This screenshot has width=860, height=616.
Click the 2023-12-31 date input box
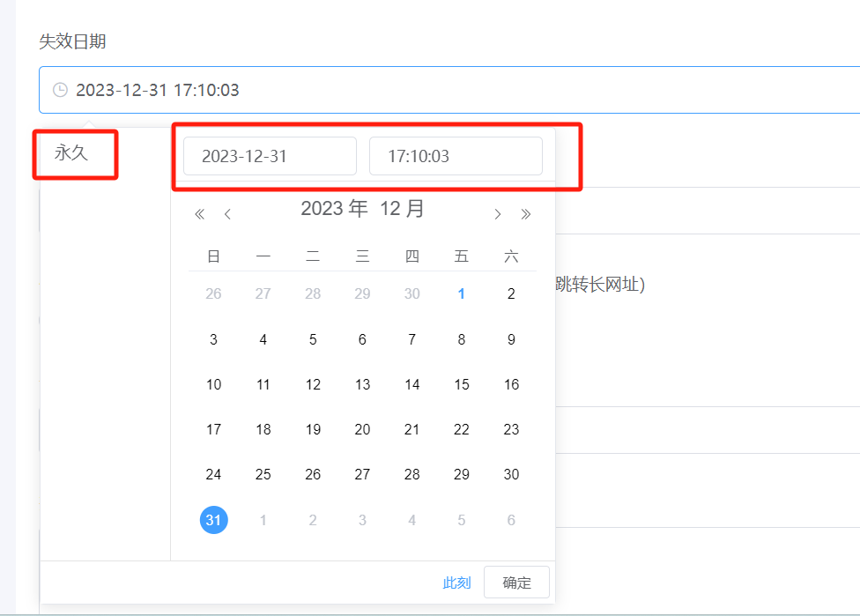[x=270, y=156]
